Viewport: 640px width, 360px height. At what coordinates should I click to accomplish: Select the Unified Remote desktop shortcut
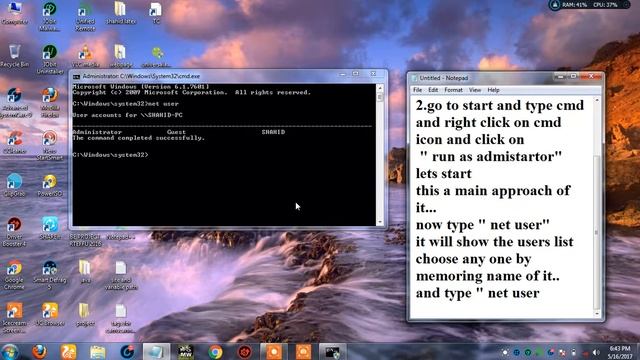point(85,16)
